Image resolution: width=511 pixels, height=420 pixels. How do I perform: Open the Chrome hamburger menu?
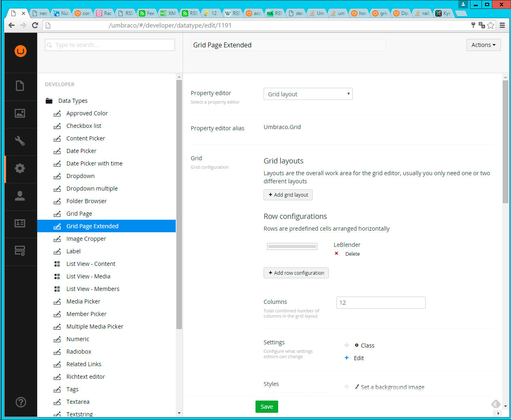502,25
